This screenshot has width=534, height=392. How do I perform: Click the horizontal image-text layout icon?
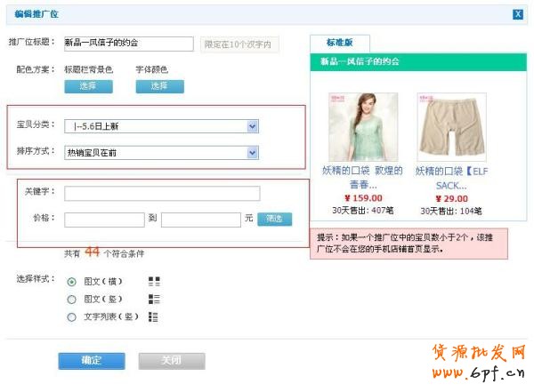click(154, 281)
